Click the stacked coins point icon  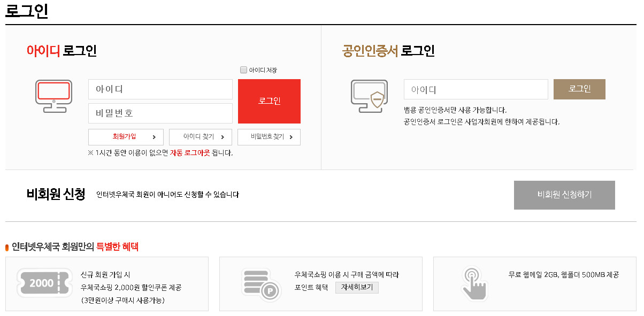coord(262,284)
